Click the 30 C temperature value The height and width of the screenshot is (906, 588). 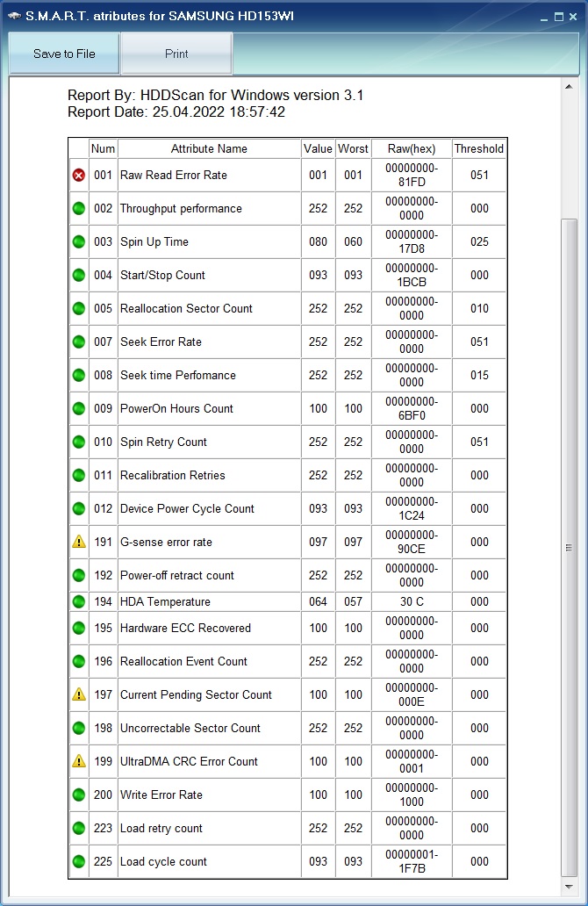click(412, 601)
